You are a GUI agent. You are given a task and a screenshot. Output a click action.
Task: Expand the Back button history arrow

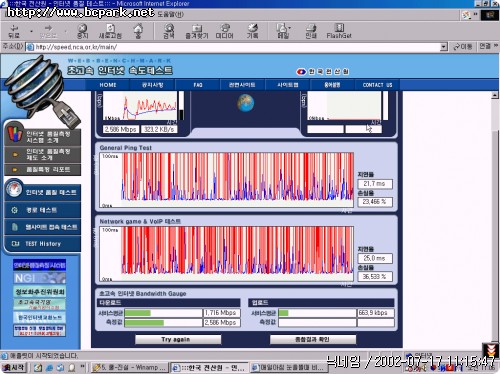(31, 31)
